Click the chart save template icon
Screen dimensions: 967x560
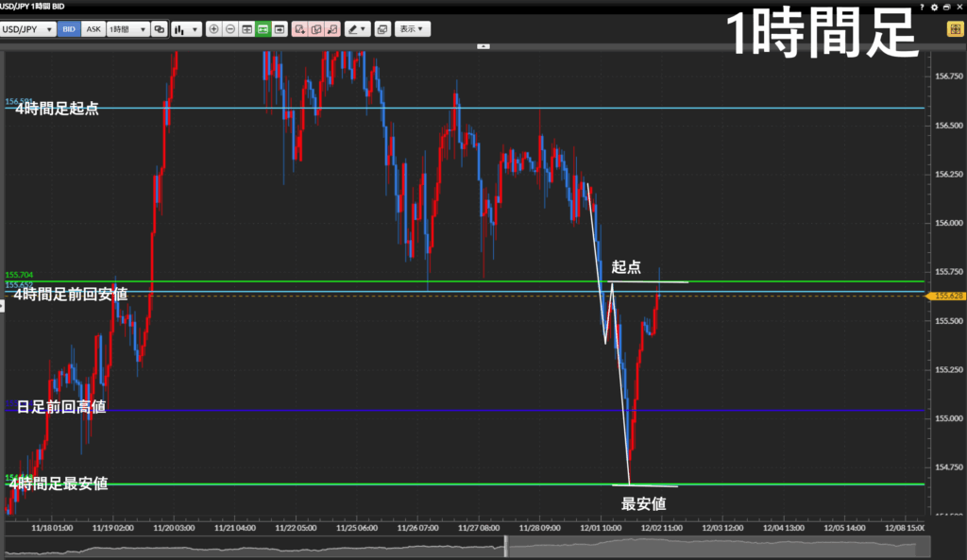point(382,29)
